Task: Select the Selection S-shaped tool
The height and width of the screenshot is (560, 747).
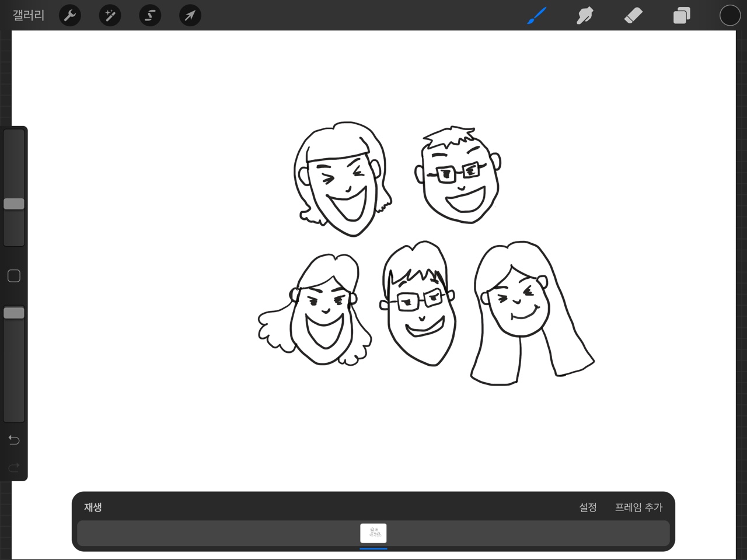Action: (x=150, y=15)
